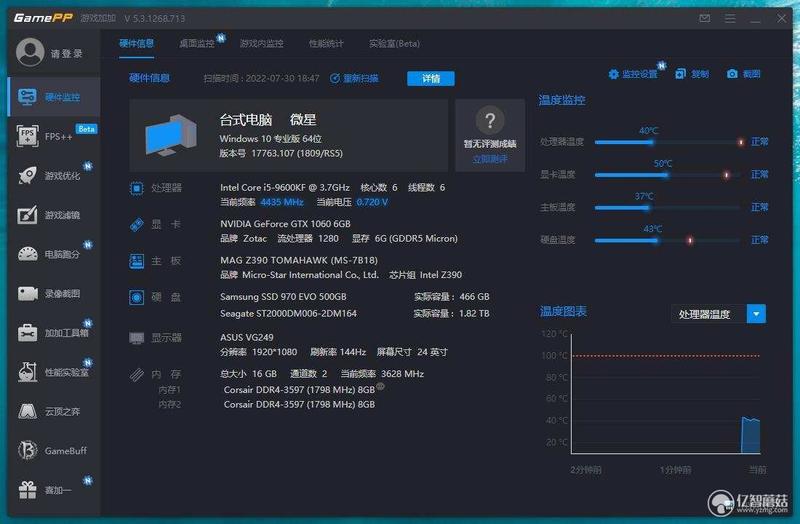Open the hamburger menu in title bar
The image size is (800, 524).
[x=730, y=18]
